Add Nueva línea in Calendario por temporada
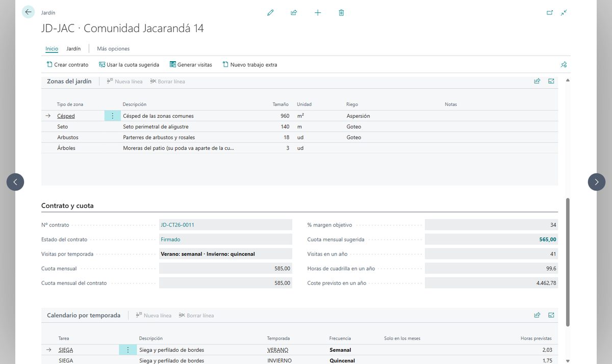Screen dimensions: 612x364 click(154, 316)
